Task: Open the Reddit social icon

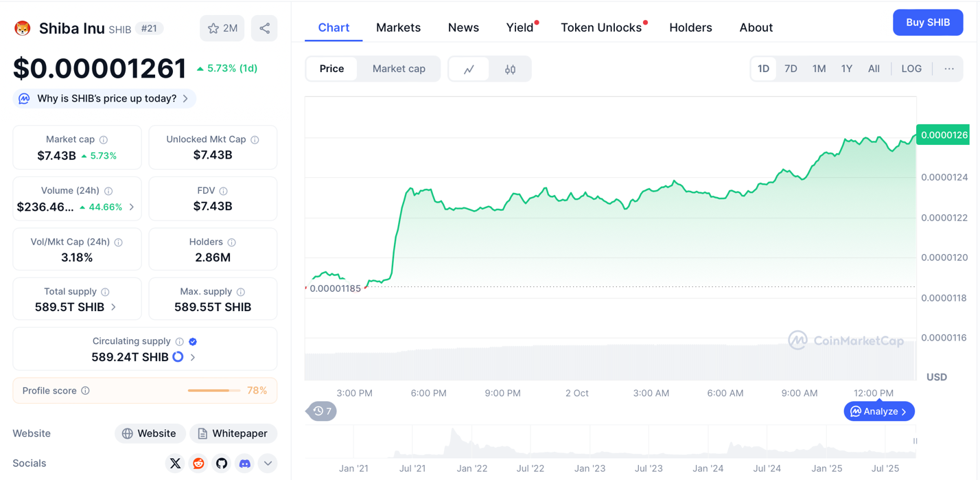Action: pyautogui.click(x=198, y=464)
